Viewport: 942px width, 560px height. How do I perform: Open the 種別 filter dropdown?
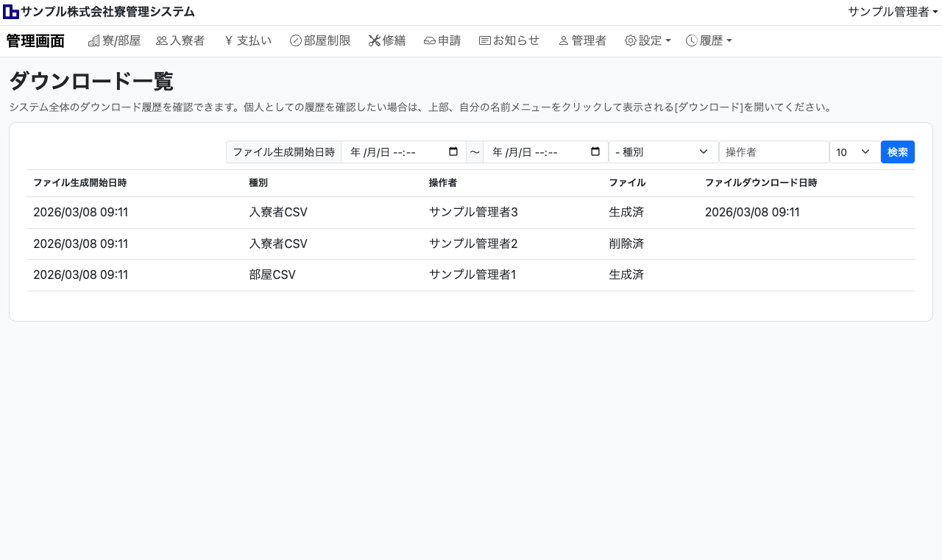pyautogui.click(x=663, y=152)
